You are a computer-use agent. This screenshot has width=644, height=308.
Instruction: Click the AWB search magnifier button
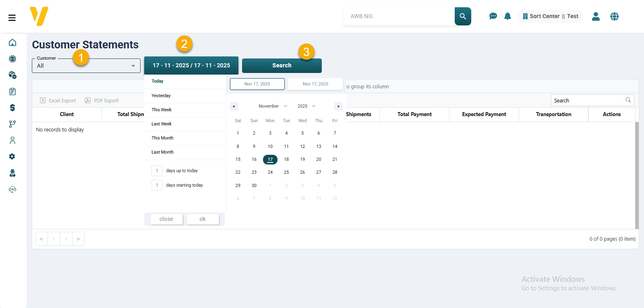(x=463, y=16)
